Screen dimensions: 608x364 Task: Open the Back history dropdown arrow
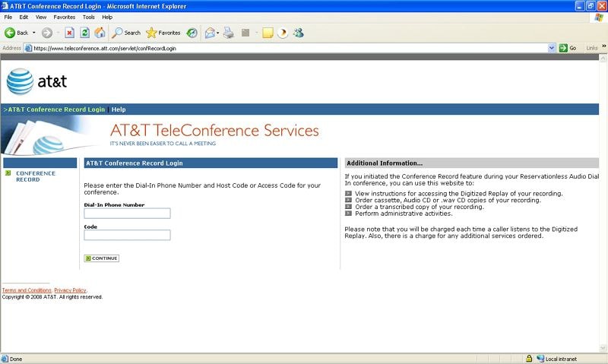point(33,33)
